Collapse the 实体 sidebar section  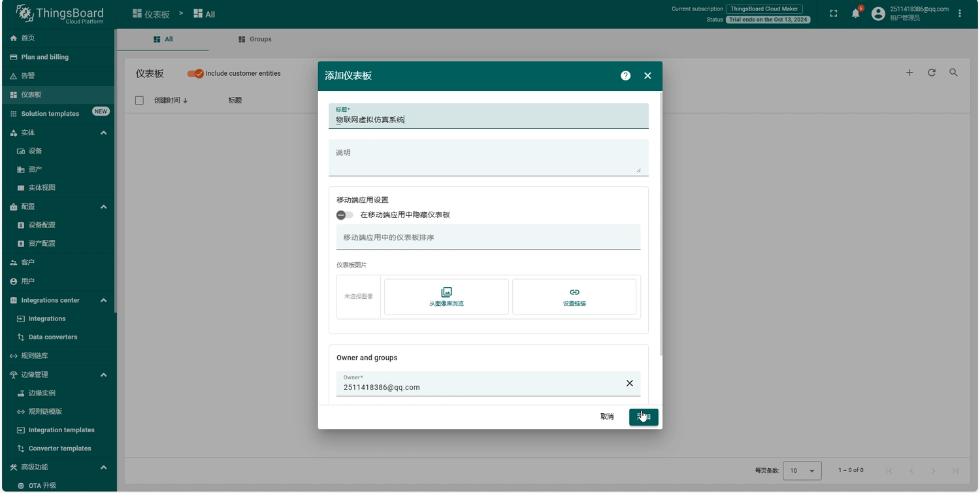click(x=103, y=133)
